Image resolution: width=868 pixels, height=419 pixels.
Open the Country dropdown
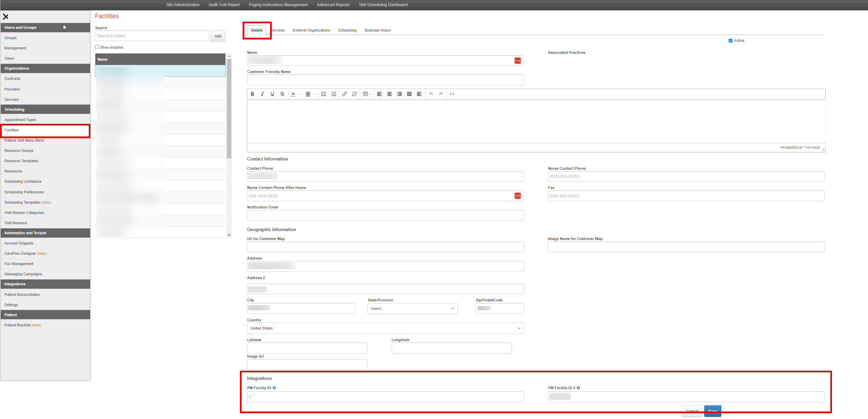[385, 328]
